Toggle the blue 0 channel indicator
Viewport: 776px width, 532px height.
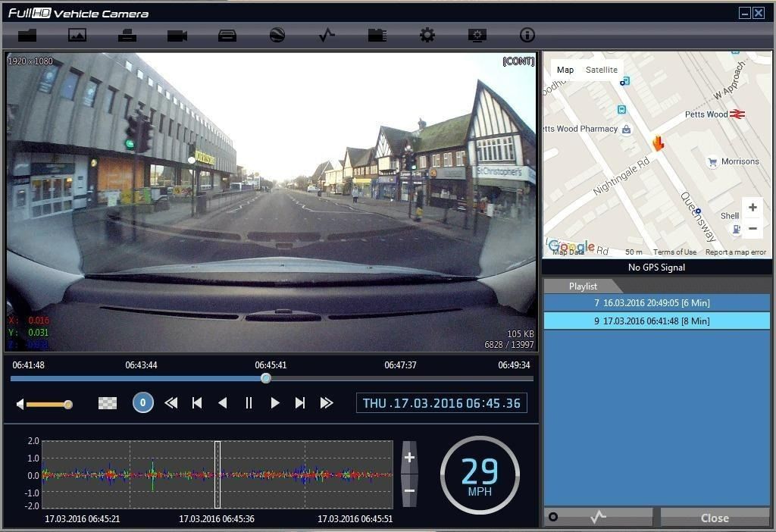[x=142, y=402]
